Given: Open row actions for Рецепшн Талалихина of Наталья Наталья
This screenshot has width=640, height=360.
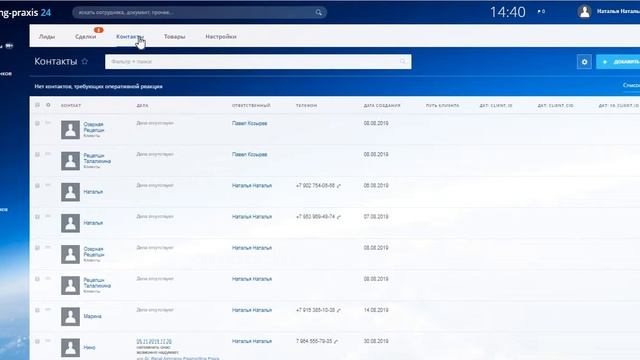Looking at the screenshot, I should (x=48, y=278).
